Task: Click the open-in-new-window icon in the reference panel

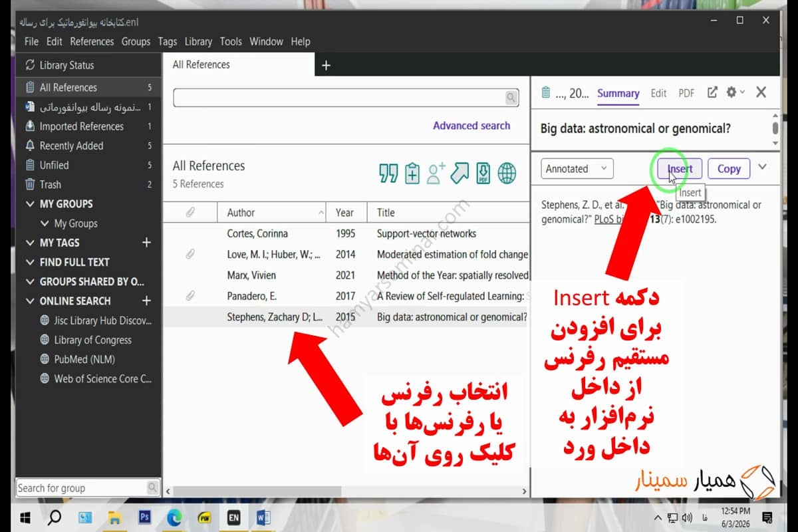Action: tap(712, 93)
